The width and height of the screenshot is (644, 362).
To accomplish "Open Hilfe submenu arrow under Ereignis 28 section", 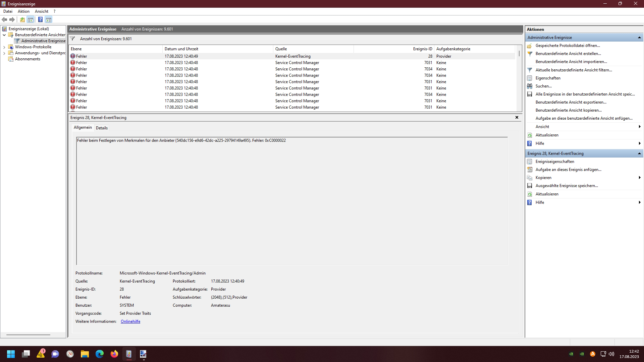I will (640, 202).
